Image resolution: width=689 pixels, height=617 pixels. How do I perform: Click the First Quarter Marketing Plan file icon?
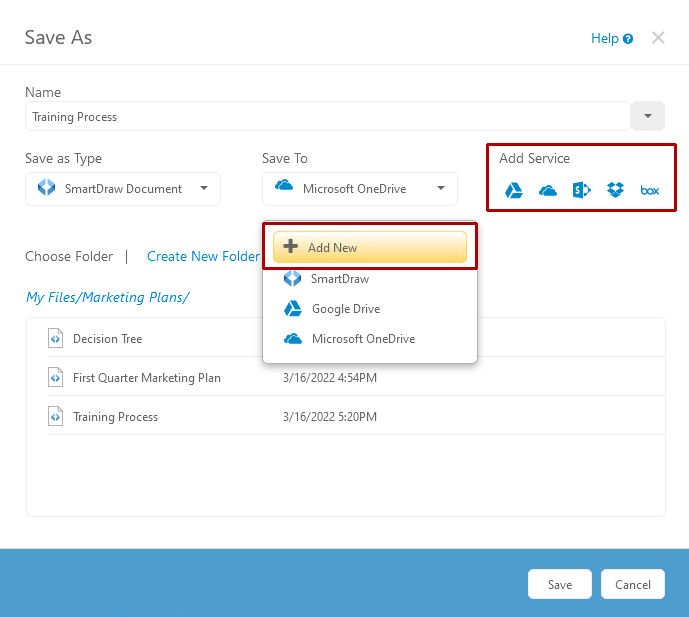click(56, 378)
